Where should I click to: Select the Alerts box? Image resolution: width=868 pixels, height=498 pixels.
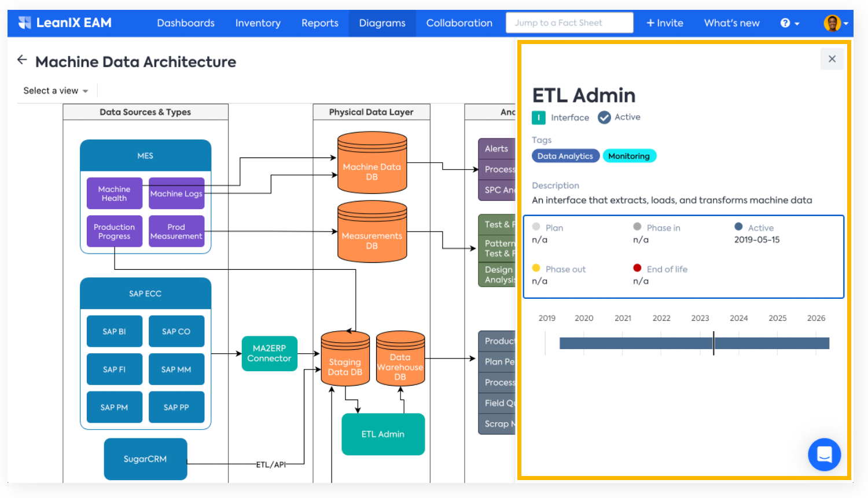tap(496, 148)
